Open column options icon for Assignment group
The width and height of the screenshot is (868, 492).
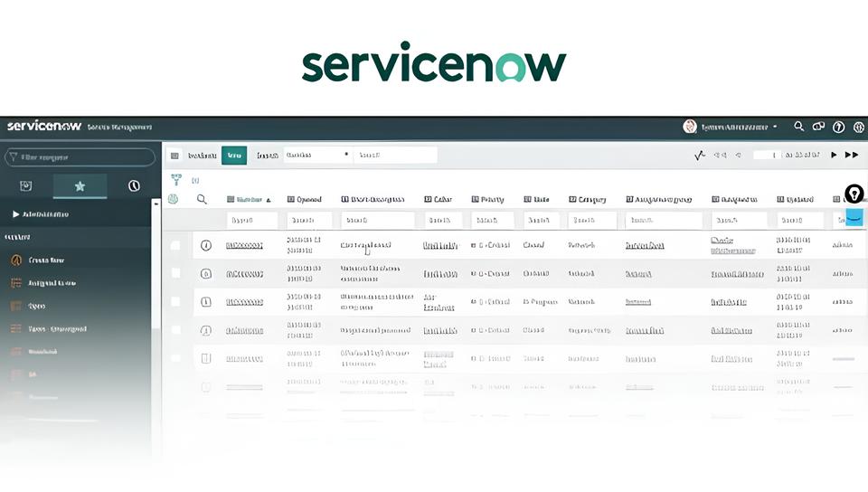pyautogui.click(x=629, y=199)
